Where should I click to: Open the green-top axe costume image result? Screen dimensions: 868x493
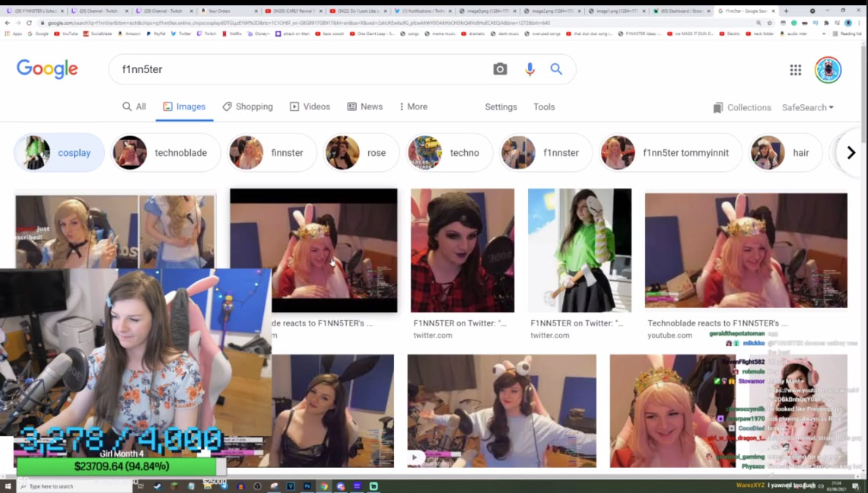pyautogui.click(x=580, y=250)
